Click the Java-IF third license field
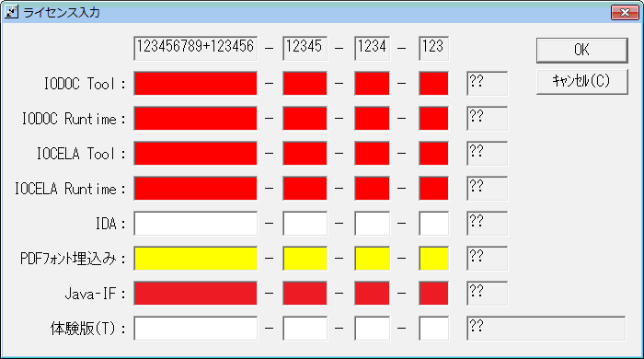This screenshot has height=359, width=644. [x=372, y=294]
